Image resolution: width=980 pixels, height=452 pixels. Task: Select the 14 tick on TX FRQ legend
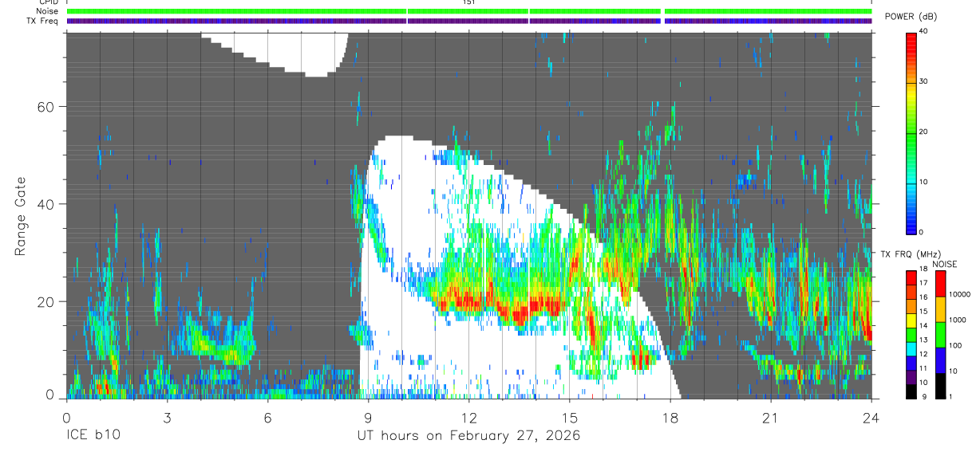tap(925, 326)
